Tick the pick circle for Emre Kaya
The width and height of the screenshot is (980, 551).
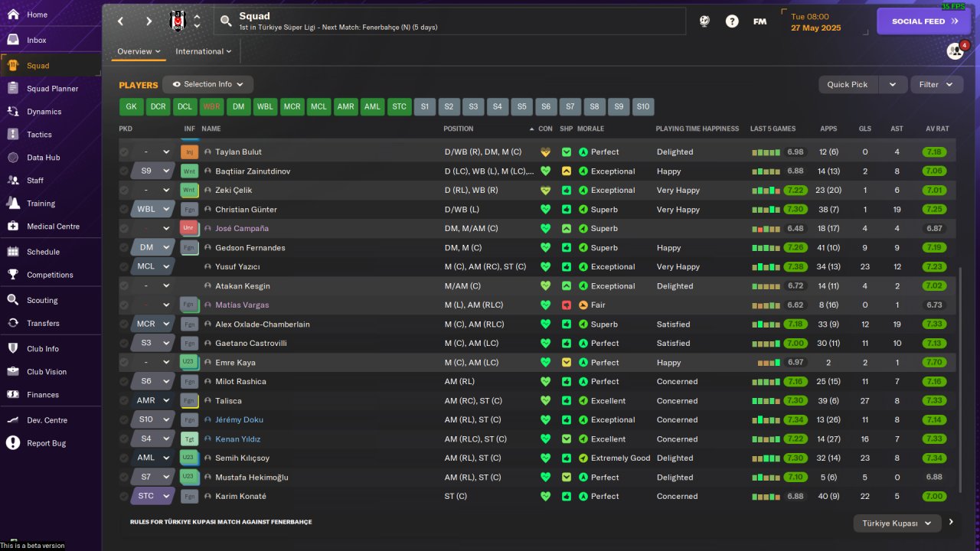[x=124, y=362]
